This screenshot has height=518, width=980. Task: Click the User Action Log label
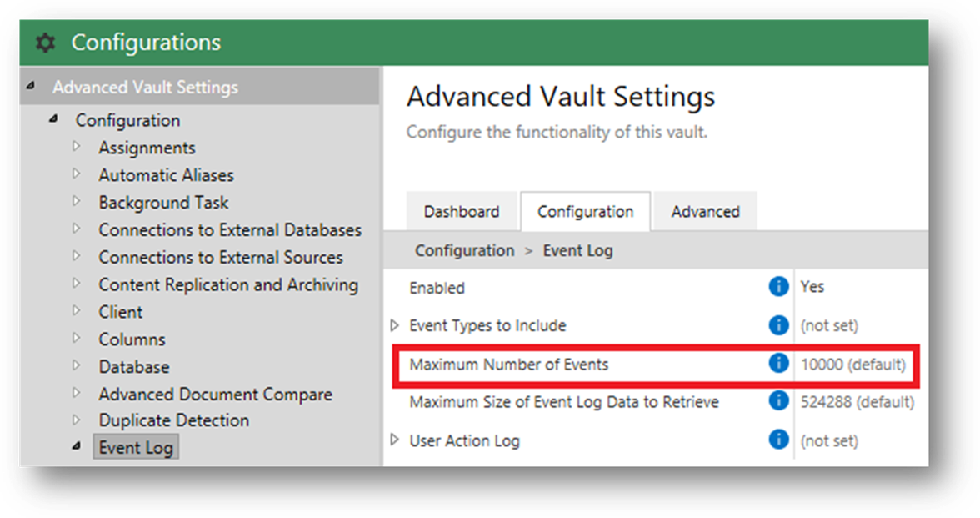point(464,440)
